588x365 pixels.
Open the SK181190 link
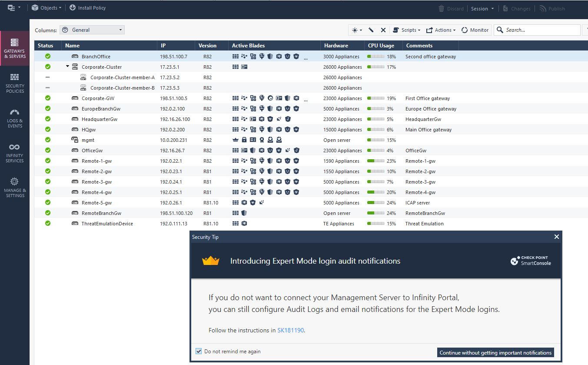(291, 330)
